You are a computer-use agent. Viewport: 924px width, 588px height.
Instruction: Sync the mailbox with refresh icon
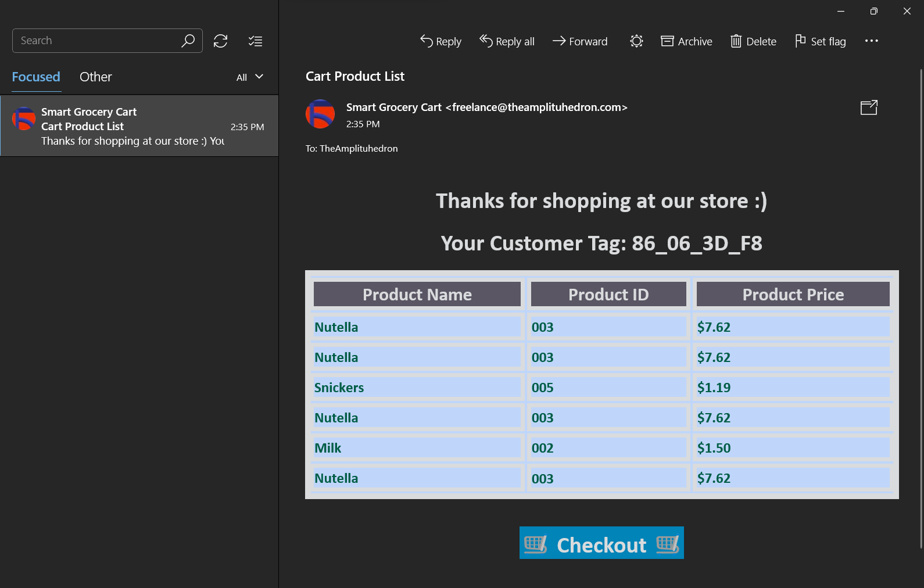(220, 41)
